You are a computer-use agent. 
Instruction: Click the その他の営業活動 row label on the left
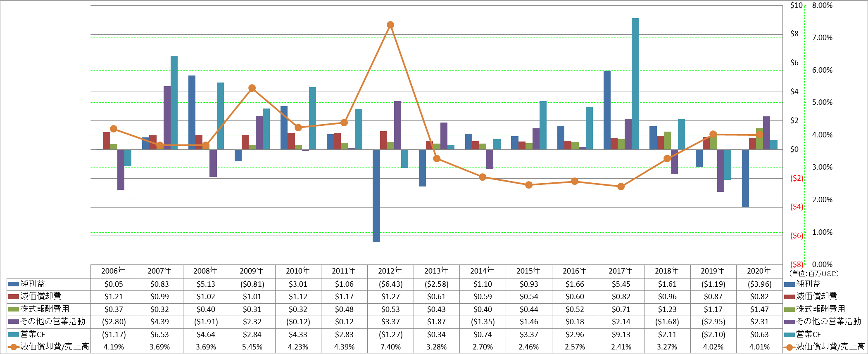(x=53, y=321)
